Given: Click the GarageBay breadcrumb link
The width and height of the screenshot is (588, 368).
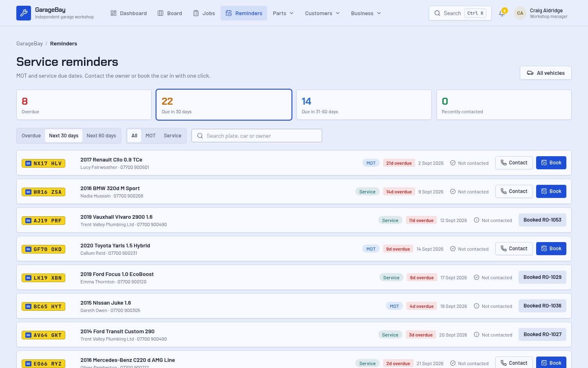Looking at the screenshot, I should (29, 43).
